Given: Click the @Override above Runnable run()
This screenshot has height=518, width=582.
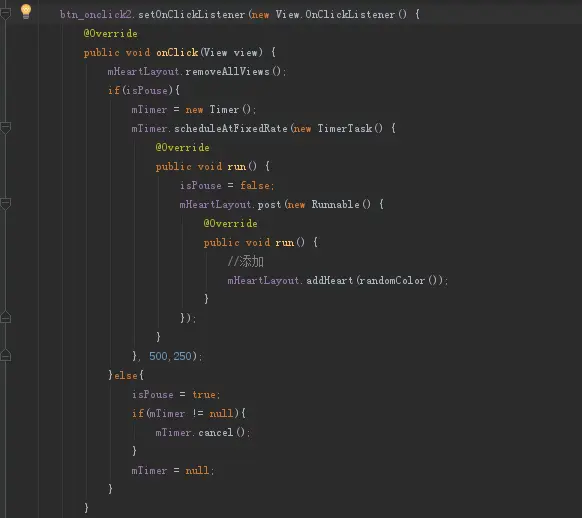Looking at the screenshot, I should (230, 224).
